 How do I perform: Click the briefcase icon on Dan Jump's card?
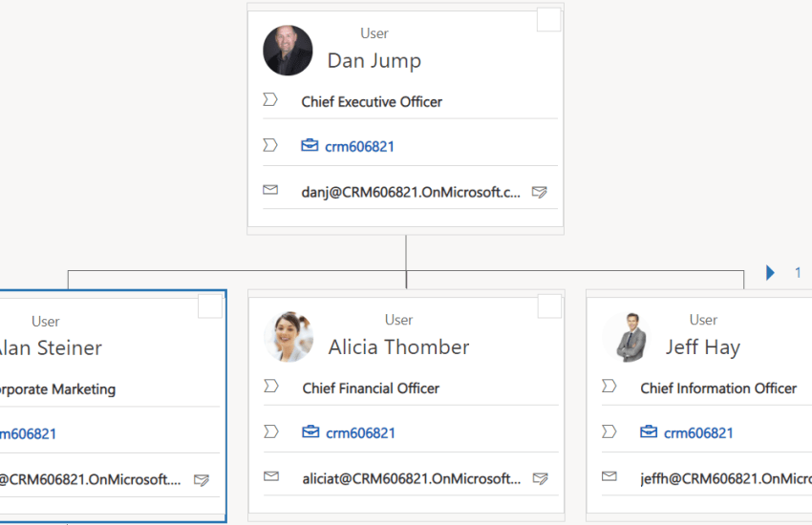(310, 146)
